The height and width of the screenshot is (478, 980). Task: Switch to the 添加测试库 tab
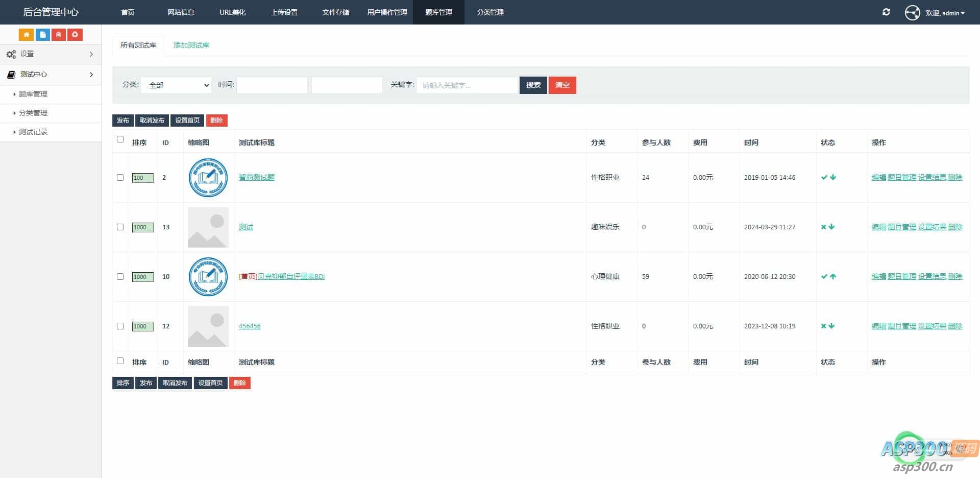(x=191, y=45)
